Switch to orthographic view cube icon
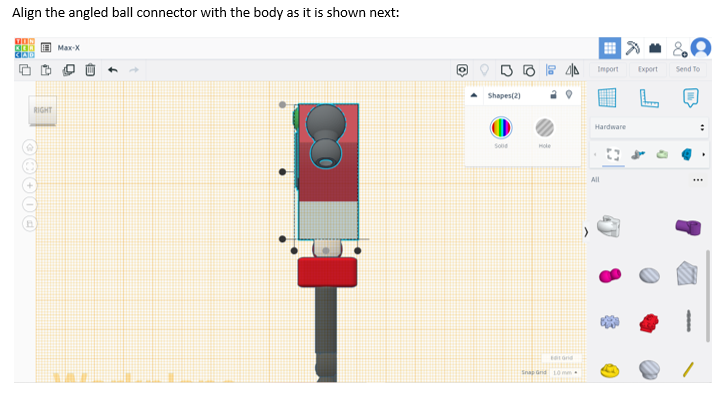Viewport: 724px width, 398px height. 30,224
